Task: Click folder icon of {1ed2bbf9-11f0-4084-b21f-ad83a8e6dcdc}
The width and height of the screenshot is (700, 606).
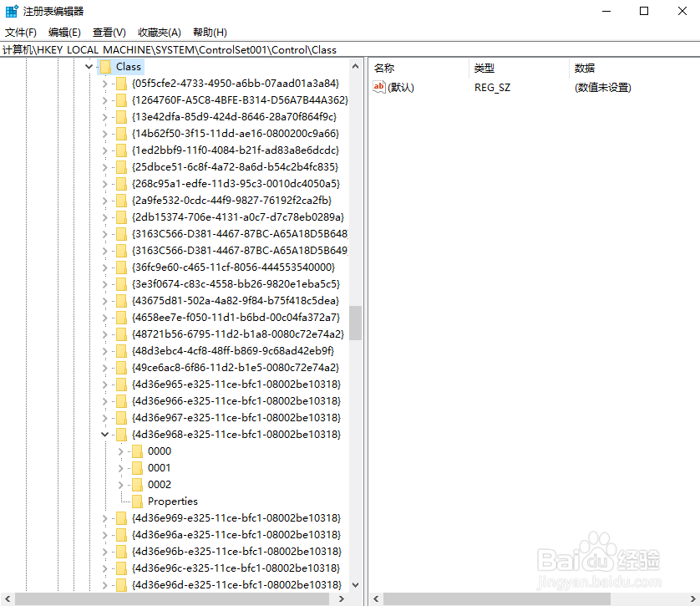Action: click(x=121, y=150)
